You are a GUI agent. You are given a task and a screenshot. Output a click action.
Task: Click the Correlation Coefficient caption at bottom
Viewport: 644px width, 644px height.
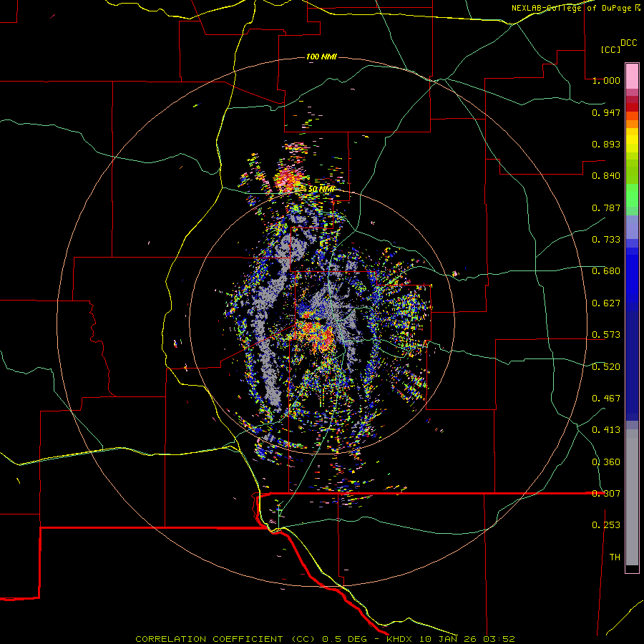[x=325, y=639]
